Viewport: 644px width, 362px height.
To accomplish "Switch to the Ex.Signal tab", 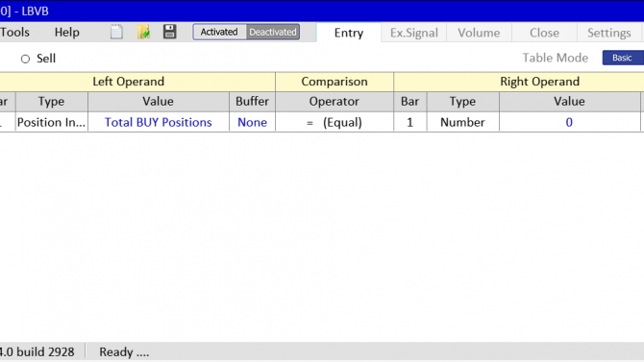I will (x=414, y=33).
